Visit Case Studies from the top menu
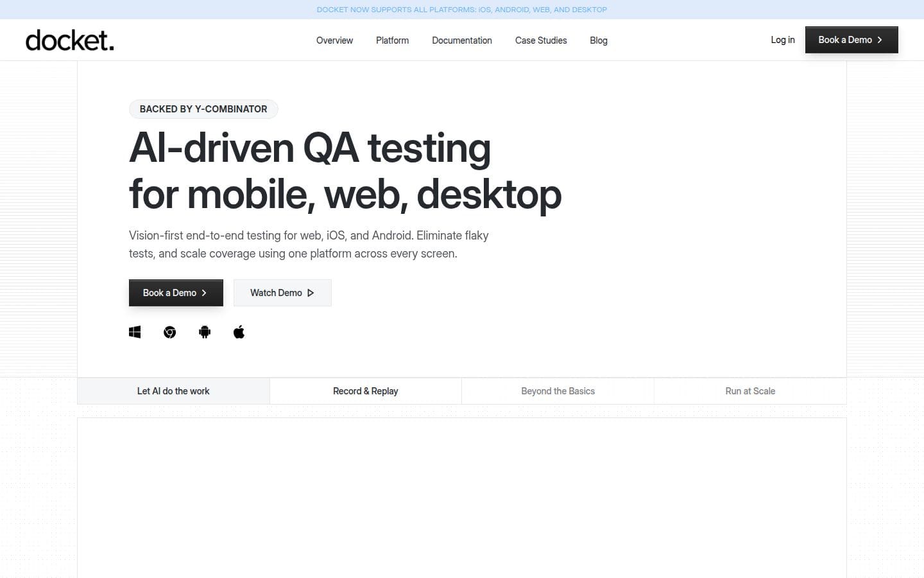The height and width of the screenshot is (578, 924). tap(541, 40)
